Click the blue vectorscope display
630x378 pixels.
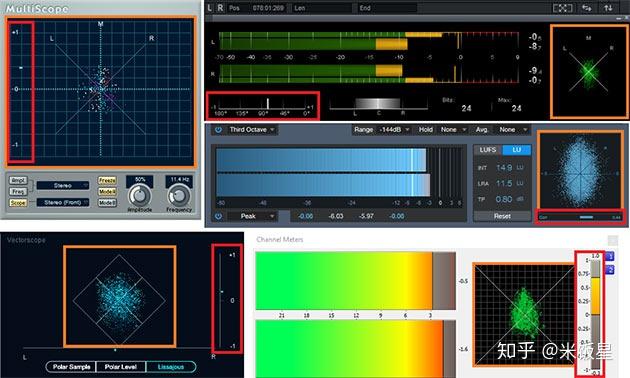(x=581, y=170)
